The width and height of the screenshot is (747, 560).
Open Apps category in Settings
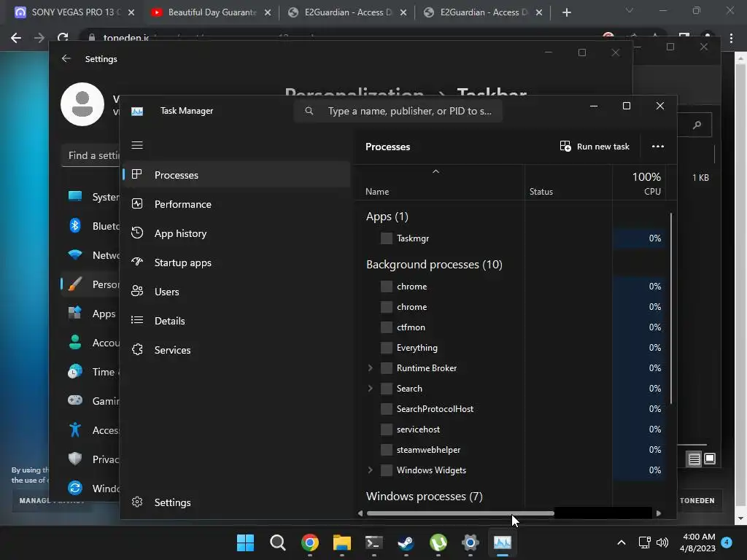click(x=90, y=314)
